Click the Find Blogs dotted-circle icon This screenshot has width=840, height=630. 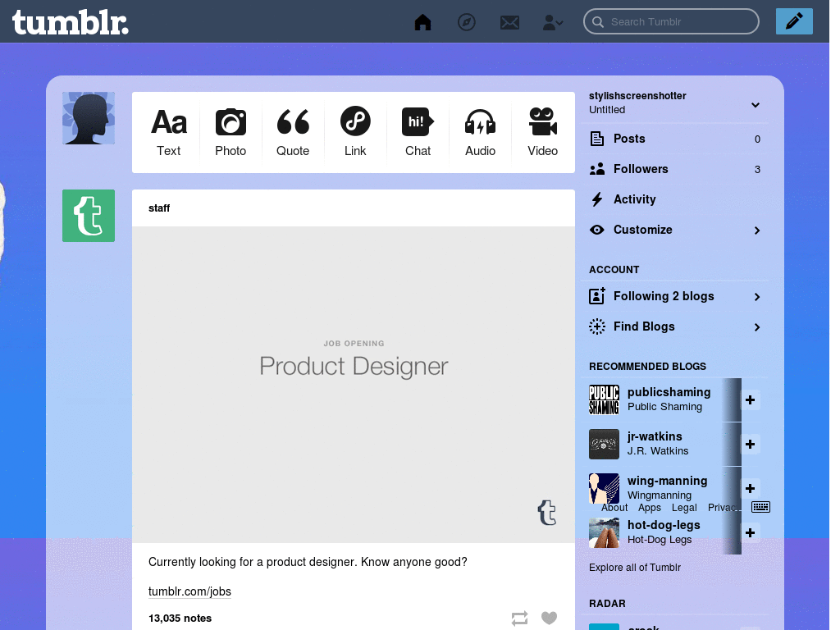597,326
